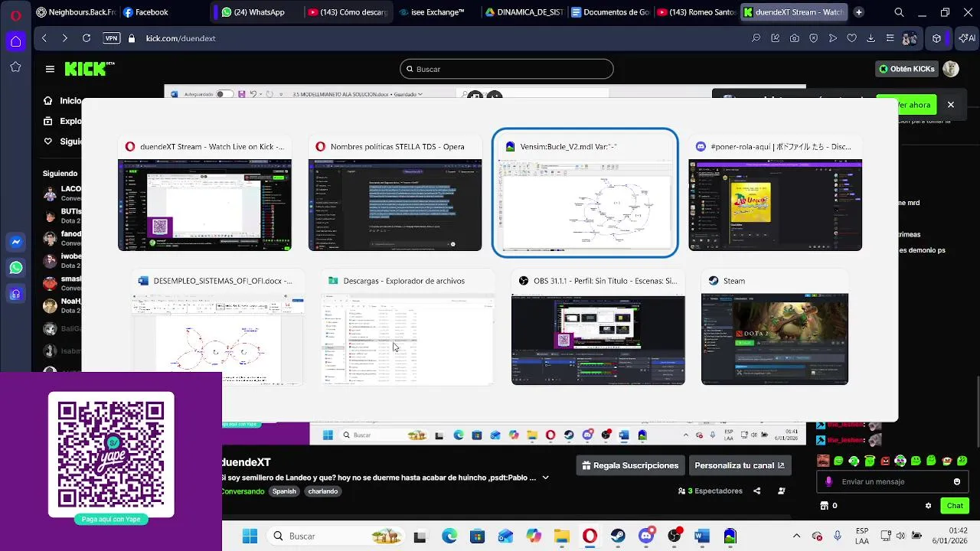Open the snapshot camera tool
The width and height of the screenshot is (980, 551).
pos(794,38)
